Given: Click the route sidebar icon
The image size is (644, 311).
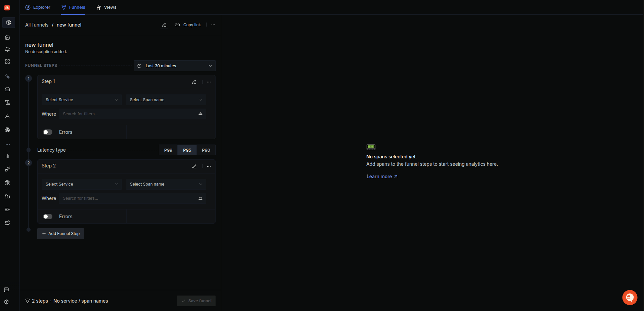Looking at the screenshot, I should (x=7, y=223).
